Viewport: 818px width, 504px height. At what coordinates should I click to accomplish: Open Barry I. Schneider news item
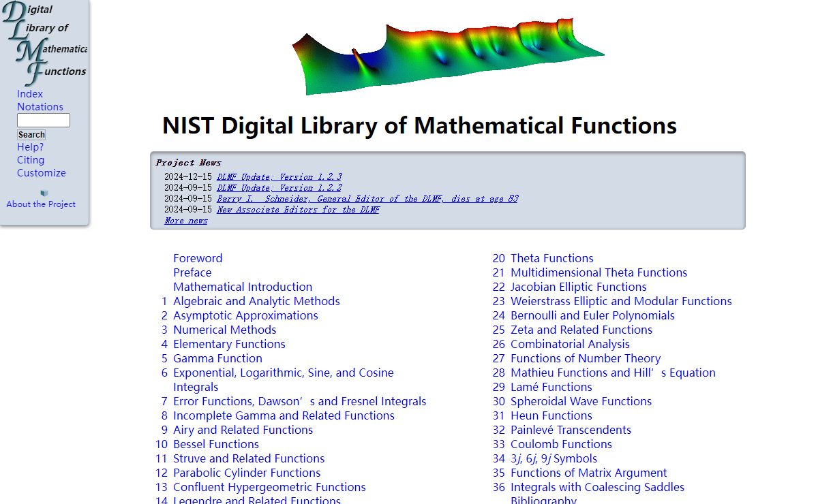point(367,199)
